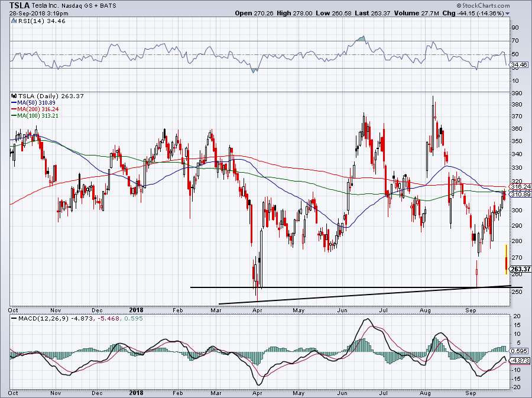Click the candlestick icon beside TSLA (Daily)
The image size is (532, 398).
14,96
